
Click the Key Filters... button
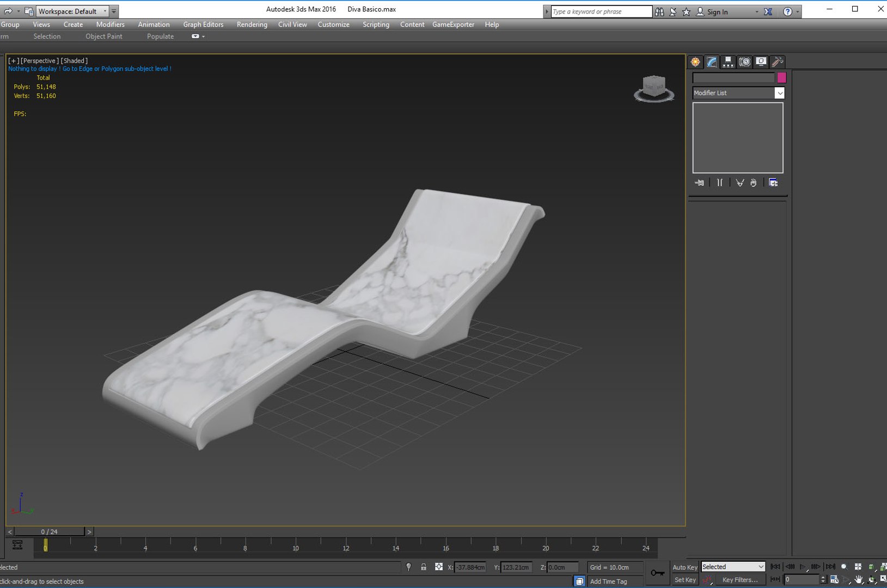pyautogui.click(x=739, y=580)
